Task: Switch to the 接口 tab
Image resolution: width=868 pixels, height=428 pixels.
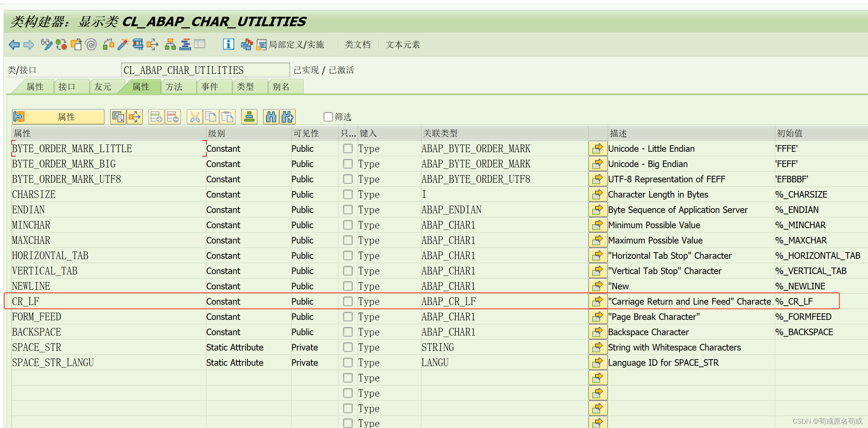Action: [72, 87]
